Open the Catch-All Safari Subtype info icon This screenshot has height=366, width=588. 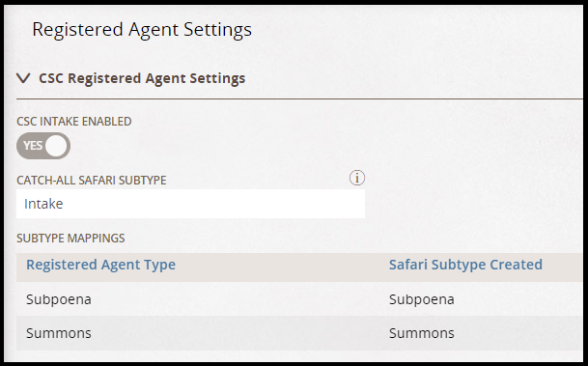357,178
